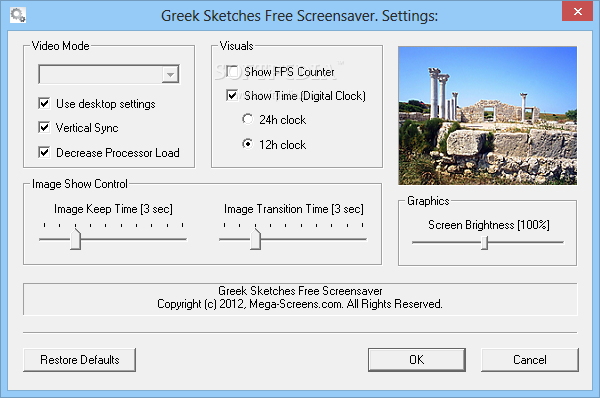Disable the Vertical Sync checkbox

coord(44,127)
